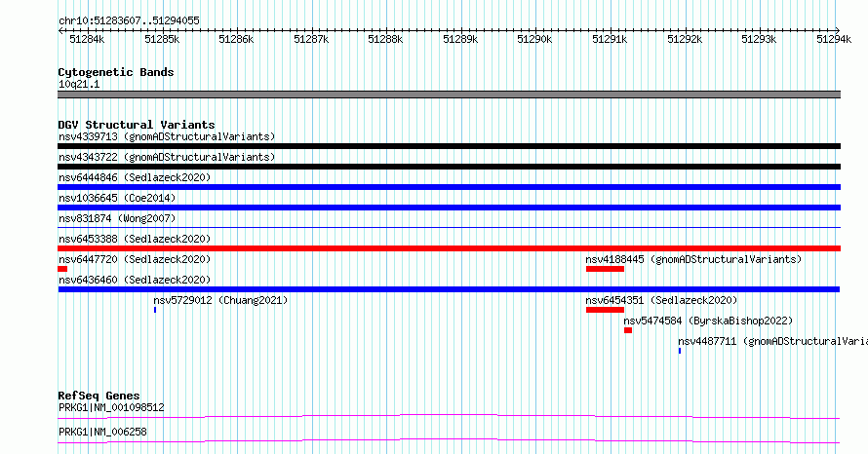Viewport: 868px width, 454px height.
Task: Select the nsv4343722 variant label
Action: tap(167, 157)
